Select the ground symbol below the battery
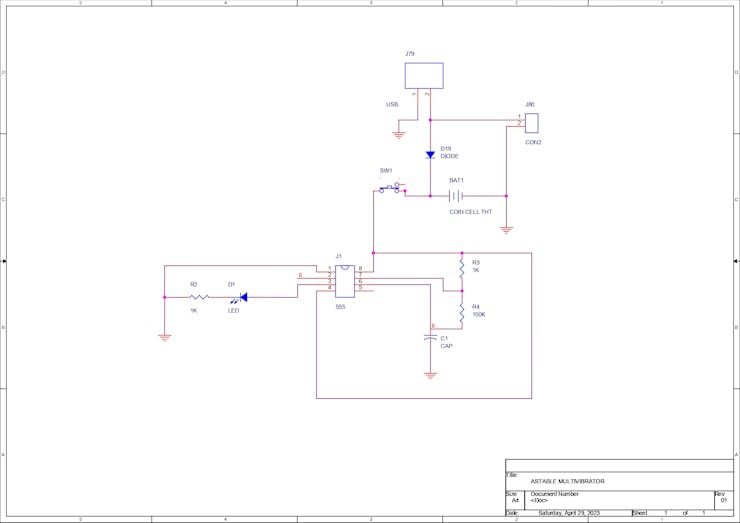Screen dimensions: 740x523 pyautogui.click(x=506, y=230)
